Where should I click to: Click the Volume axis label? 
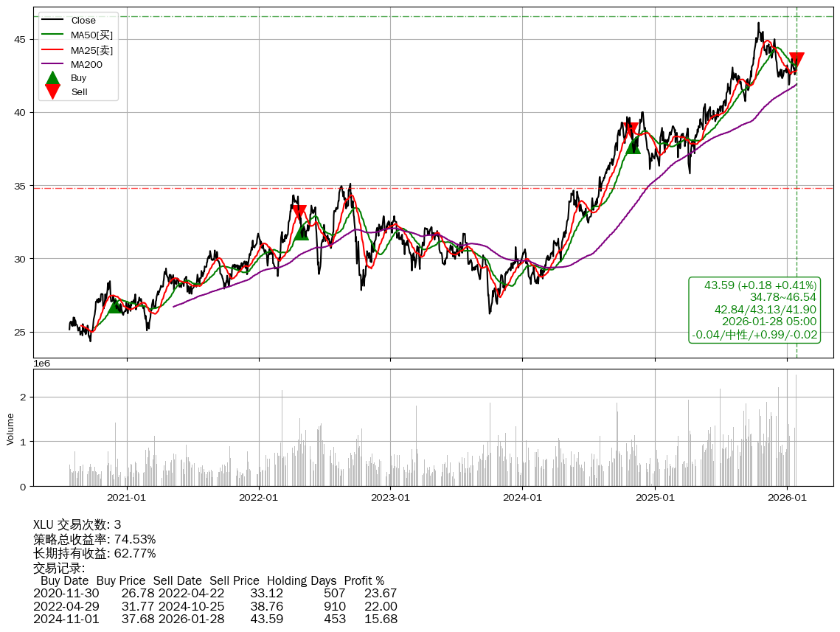[x=10, y=428]
